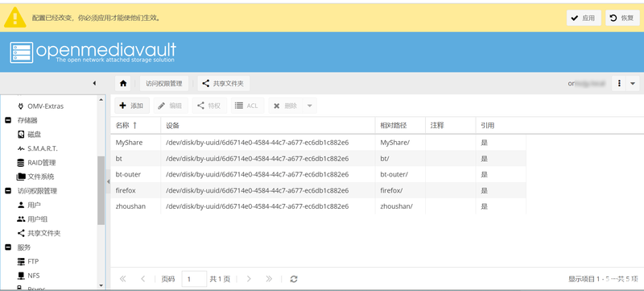Go to first page of results
Image resolution: width=644 pixels, height=291 pixels.
point(122,279)
